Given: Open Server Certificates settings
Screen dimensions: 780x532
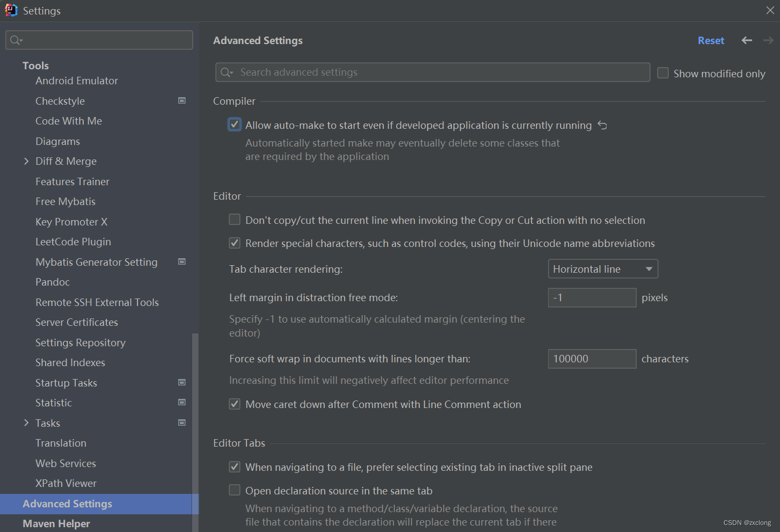Looking at the screenshot, I should 77,322.
